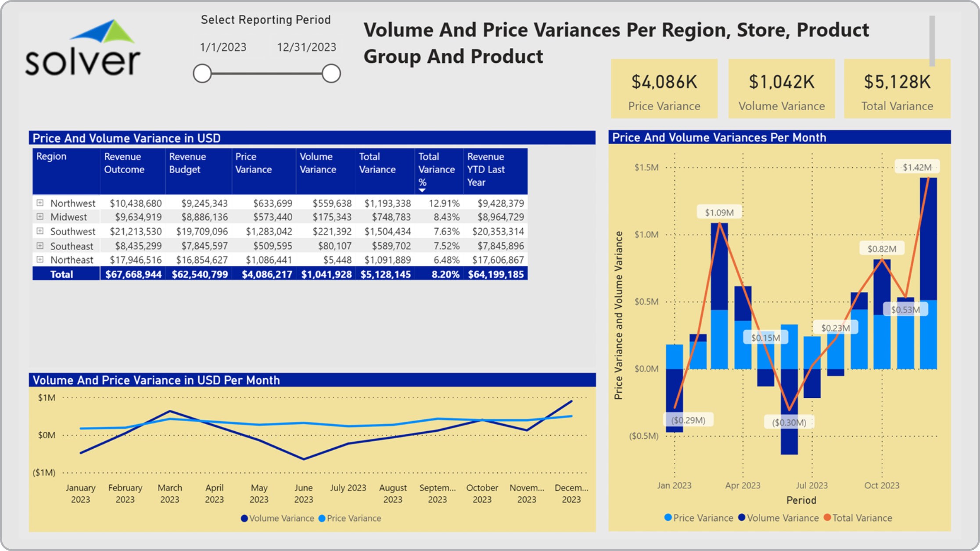Click the 1/1/2023 start date field
The width and height of the screenshot is (980, 551).
click(223, 47)
